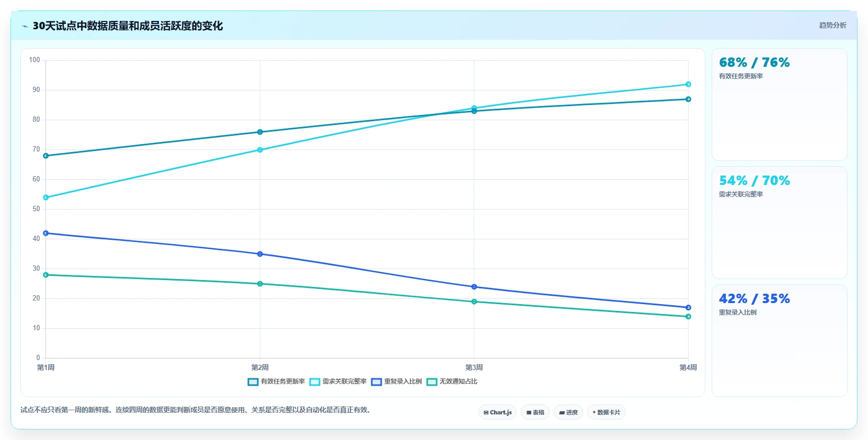Screen dimensions: 868x440
Task: Click 重复录入比例 label in stat card
Action: point(738,312)
